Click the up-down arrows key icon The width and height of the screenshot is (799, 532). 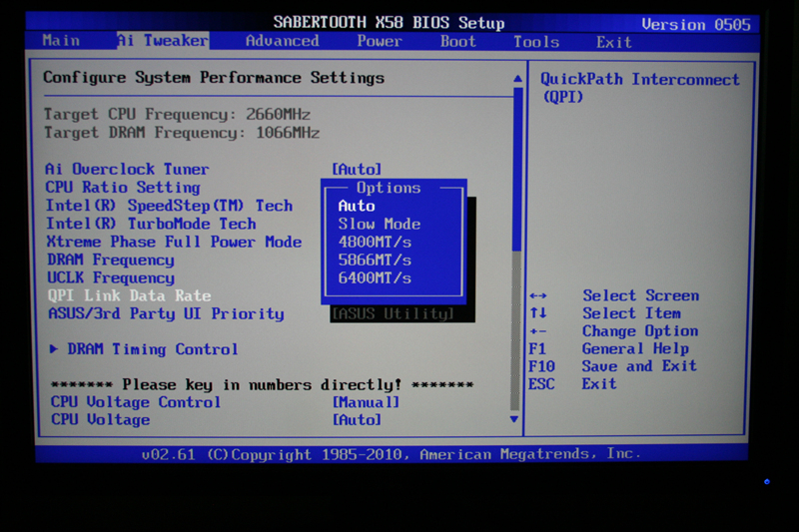tap(538, 313)
